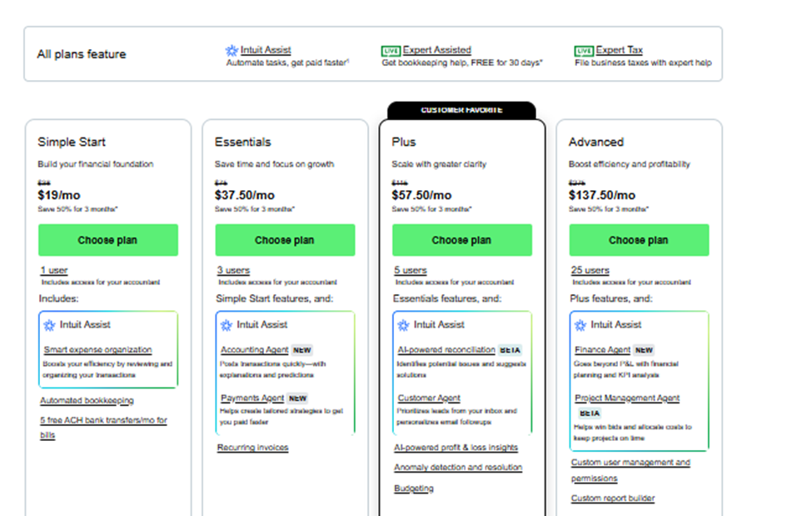Image resolution: width=812 pixels, height=516 pixels.
Task: Choose plan for Advanced
Action: tap(639, 240)
